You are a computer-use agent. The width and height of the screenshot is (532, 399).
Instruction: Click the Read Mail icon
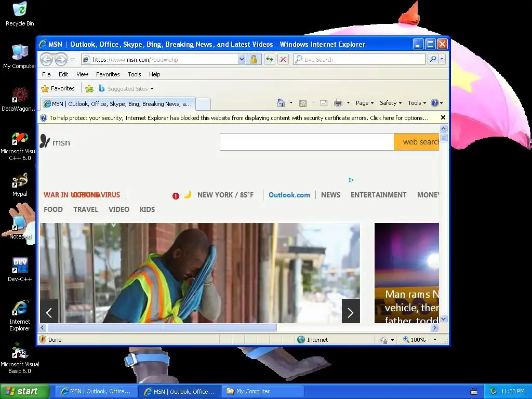(324, 103)
